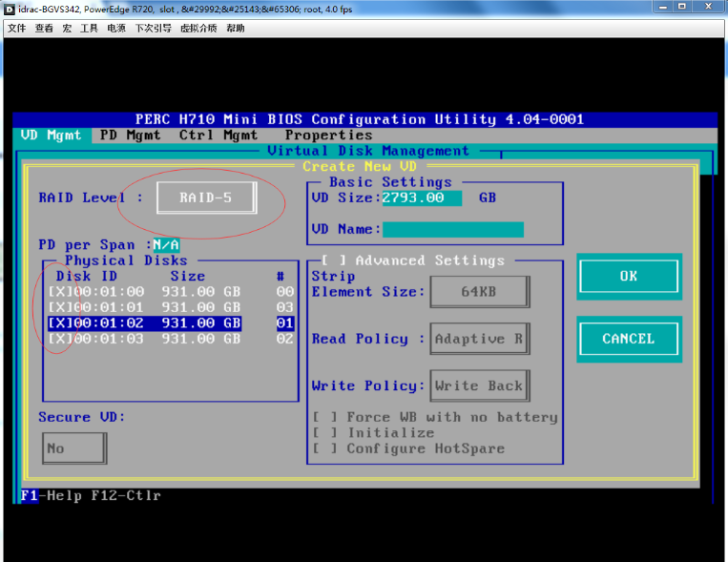The height and width of the screenshot is (562, 728).
Task: Click the VD Size field 2793.00
Action: pos(422,198)
